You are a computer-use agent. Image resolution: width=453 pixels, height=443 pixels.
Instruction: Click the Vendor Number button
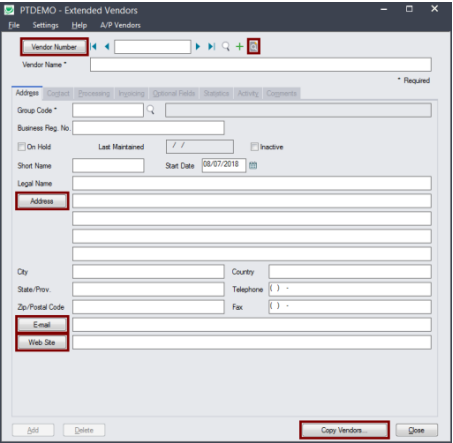click(54, 47)
